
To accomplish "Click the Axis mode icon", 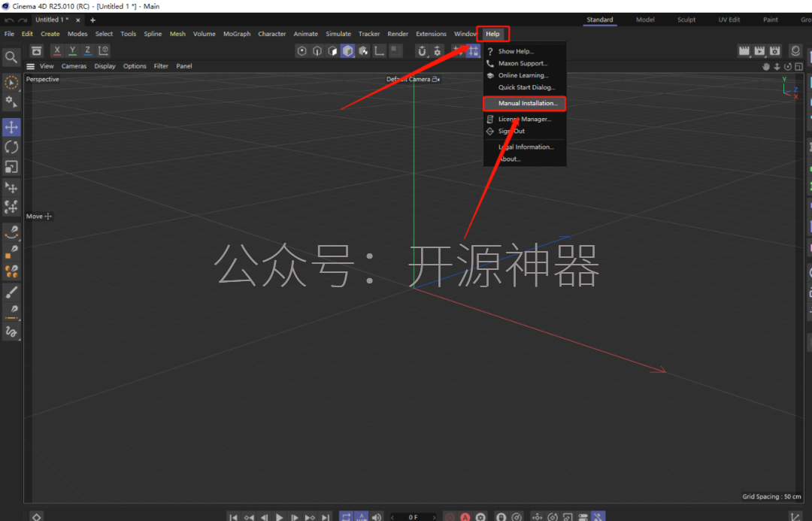I will [x=380, y=51].
